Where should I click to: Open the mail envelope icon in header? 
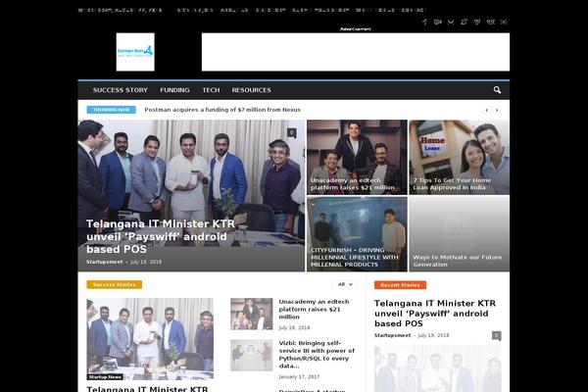(451, 23)
